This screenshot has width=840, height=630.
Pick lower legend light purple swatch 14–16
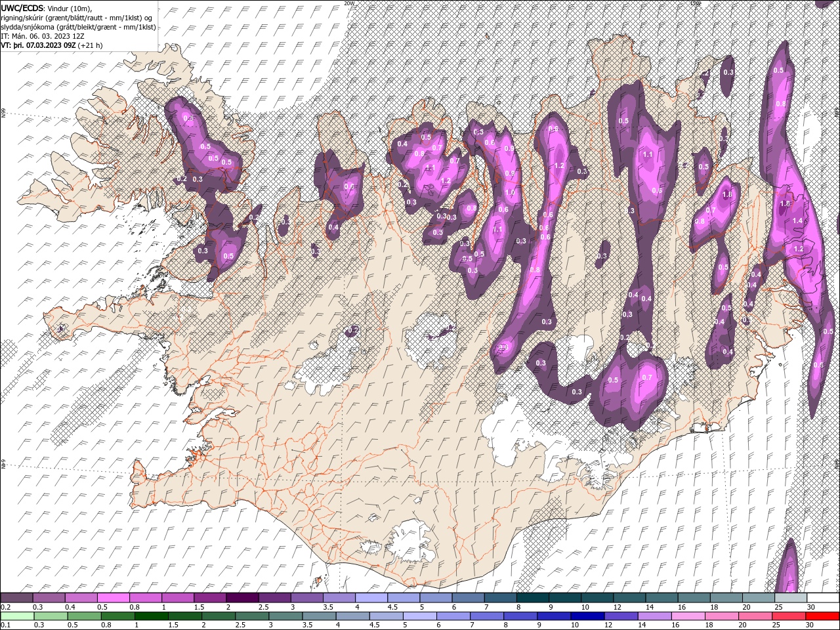tap(654, 616)
